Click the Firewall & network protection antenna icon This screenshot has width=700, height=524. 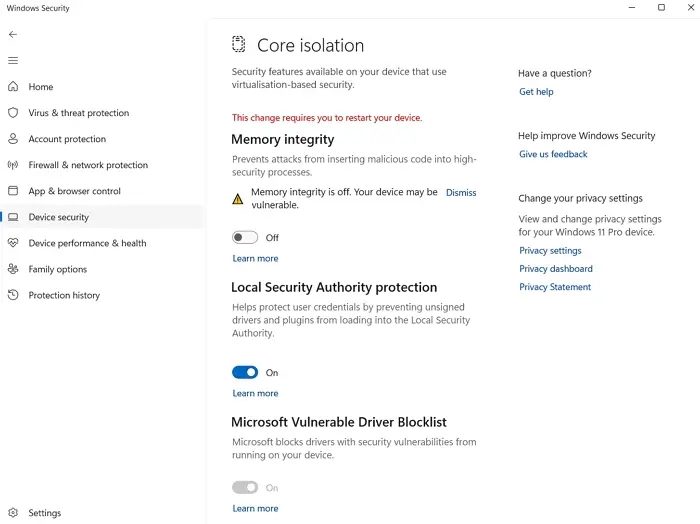(13, 165)
